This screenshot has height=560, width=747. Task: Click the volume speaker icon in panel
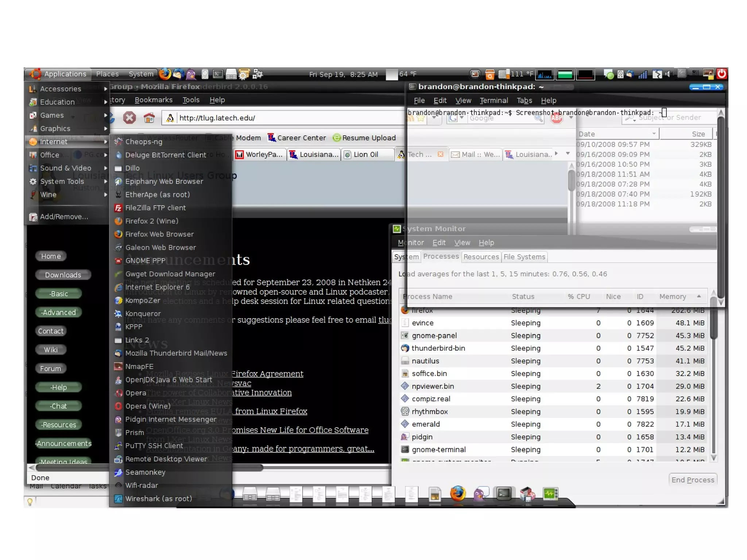667,74
